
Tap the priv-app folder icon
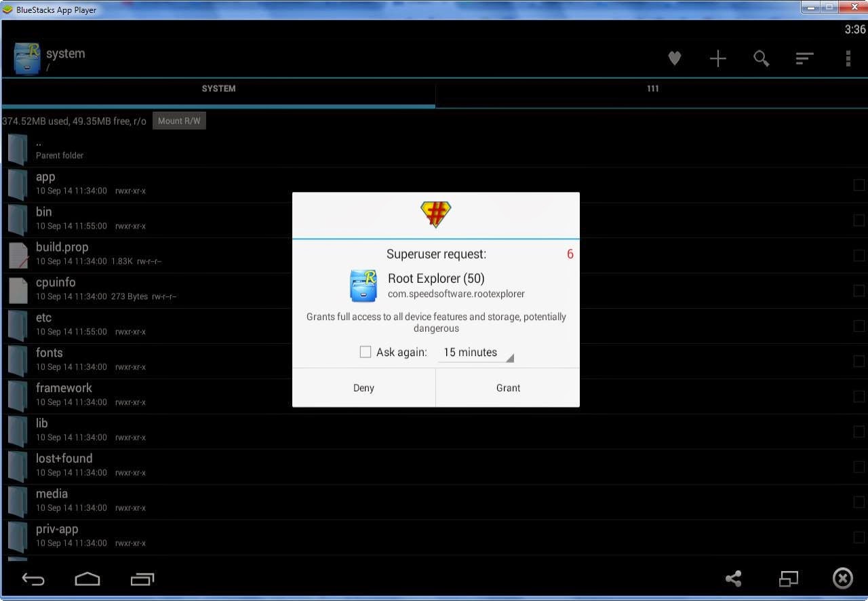pos(18,537)
